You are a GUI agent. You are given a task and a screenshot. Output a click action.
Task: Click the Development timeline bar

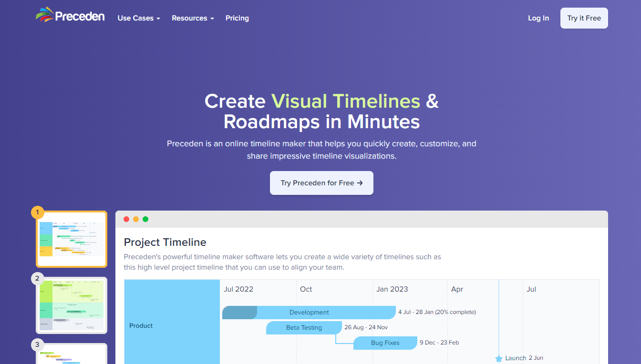(x=309, y=313)
